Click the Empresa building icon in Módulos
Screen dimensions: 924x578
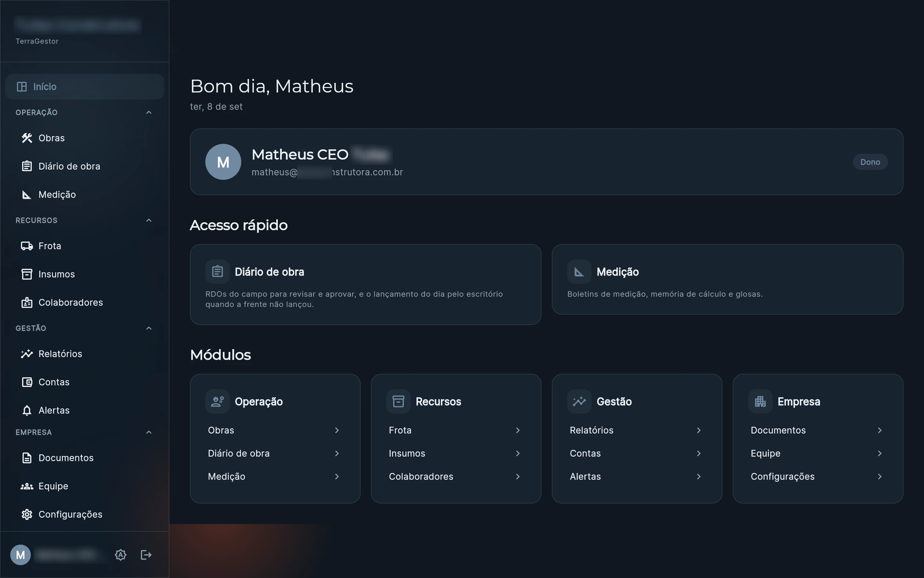point(760,401)
